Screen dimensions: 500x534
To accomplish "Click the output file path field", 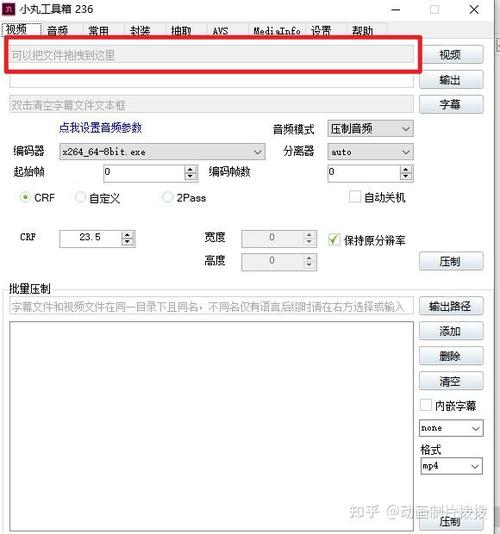I will 211,80.
